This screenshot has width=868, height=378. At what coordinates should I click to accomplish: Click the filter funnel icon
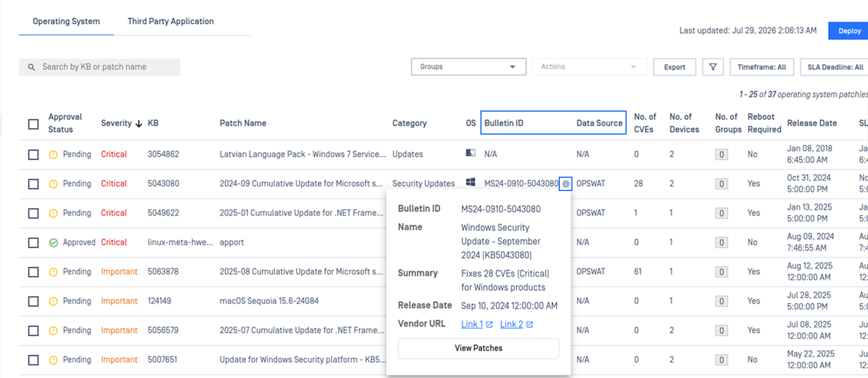point(712,67)
